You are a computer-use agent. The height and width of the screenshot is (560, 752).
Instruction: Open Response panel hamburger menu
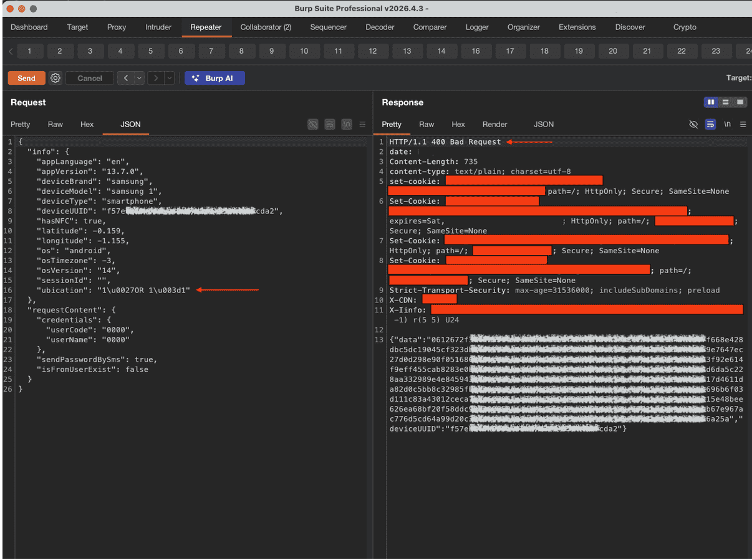743,124
